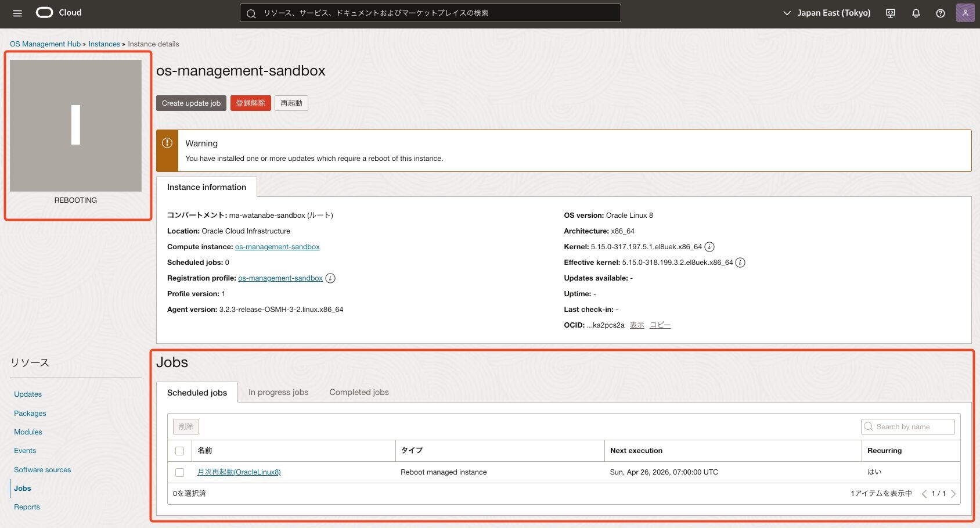Open the user profile avatar
This screenshot has width=980, height=528.
point(965,13)
